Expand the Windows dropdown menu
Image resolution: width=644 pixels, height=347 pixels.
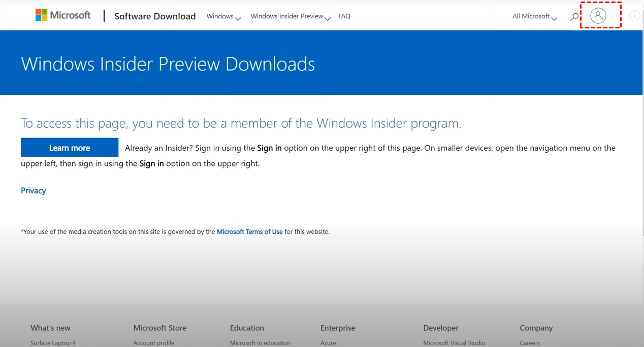[x=223, y=17]
